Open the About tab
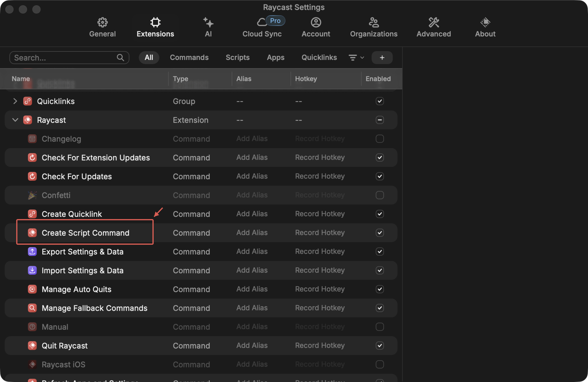 tap(485, 27)
